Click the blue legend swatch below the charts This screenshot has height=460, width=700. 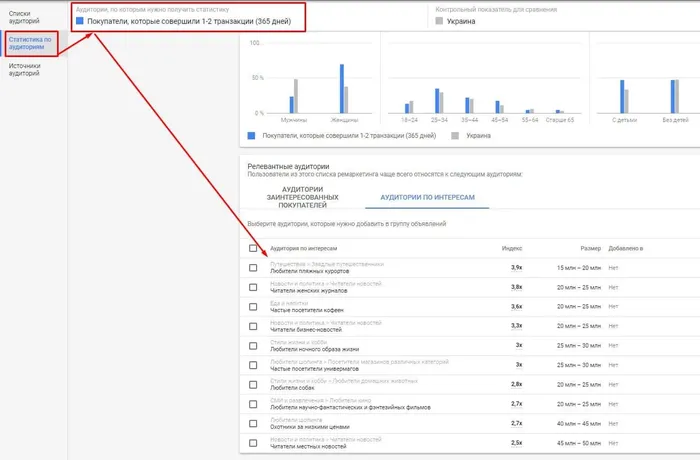251,135
